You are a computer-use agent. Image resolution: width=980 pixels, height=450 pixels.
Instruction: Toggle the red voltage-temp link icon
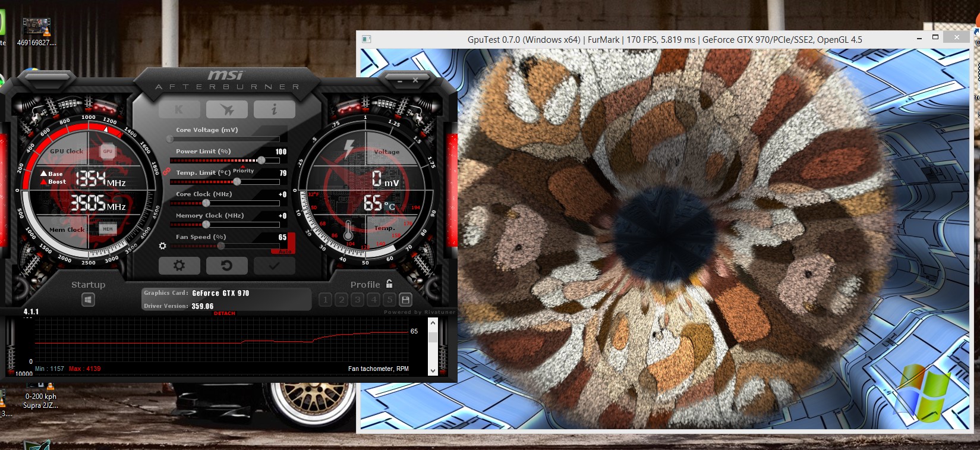[166, 171]
